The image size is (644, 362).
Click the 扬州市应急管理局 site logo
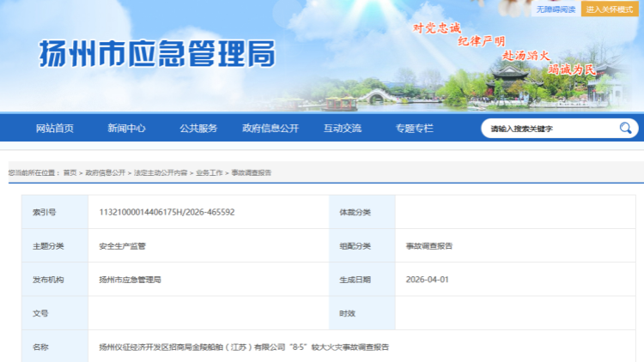click(157, 54)
